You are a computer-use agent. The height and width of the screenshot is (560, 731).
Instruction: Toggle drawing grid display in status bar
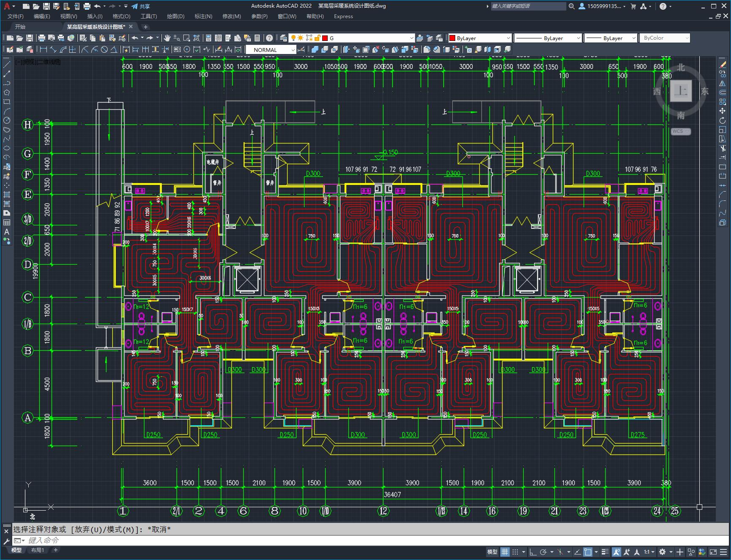(x=505, y=552)
